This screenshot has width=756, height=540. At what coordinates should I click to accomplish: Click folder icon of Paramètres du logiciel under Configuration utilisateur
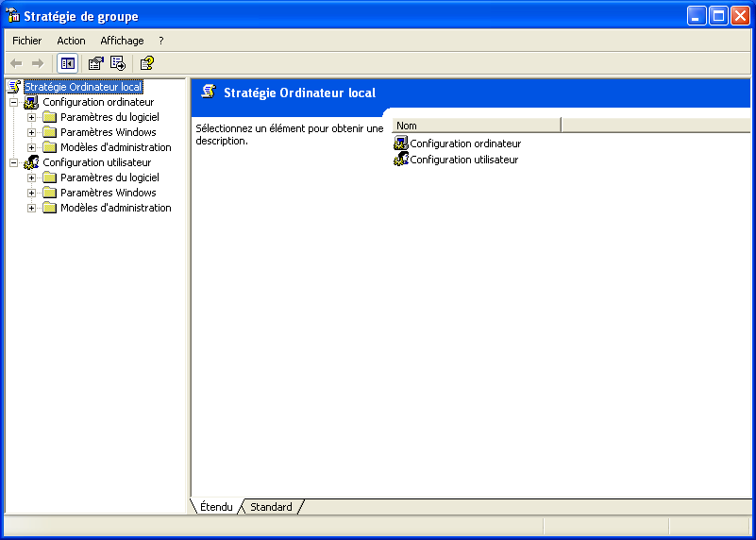click(50, 177)
